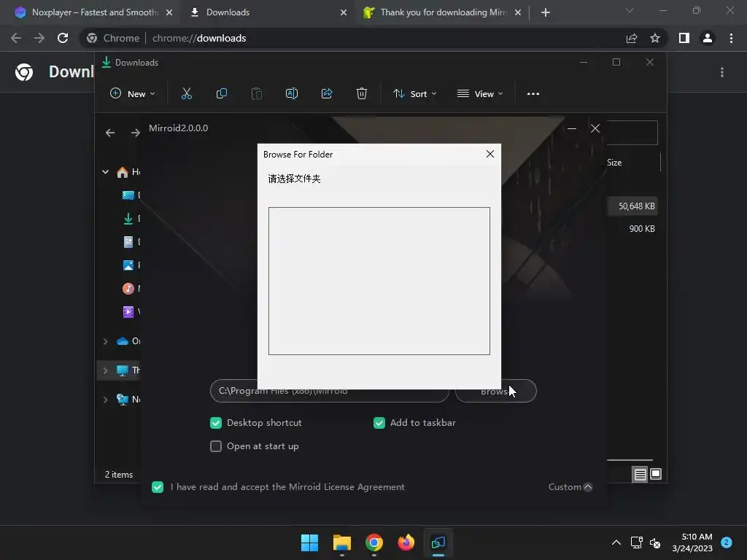Open a new Chrome tab

coord(546,12)
